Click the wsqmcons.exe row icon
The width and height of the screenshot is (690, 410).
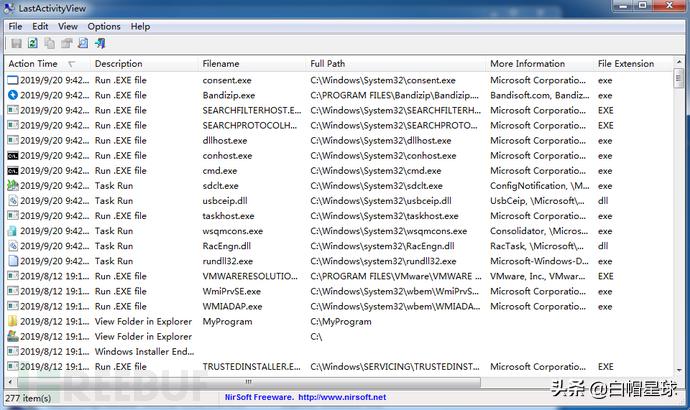pos(13,231)
